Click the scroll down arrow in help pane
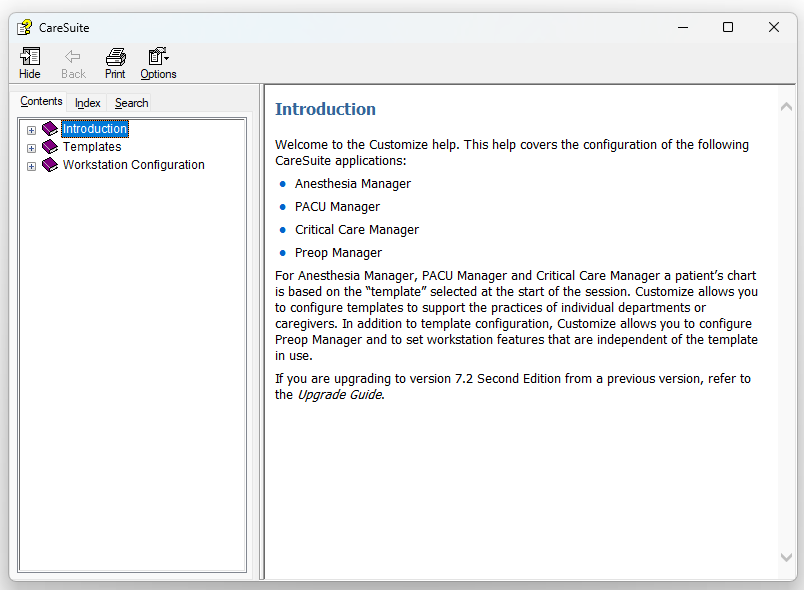This screenshot has height=590, width=804. pyautogui.click(x=786, y=557)
